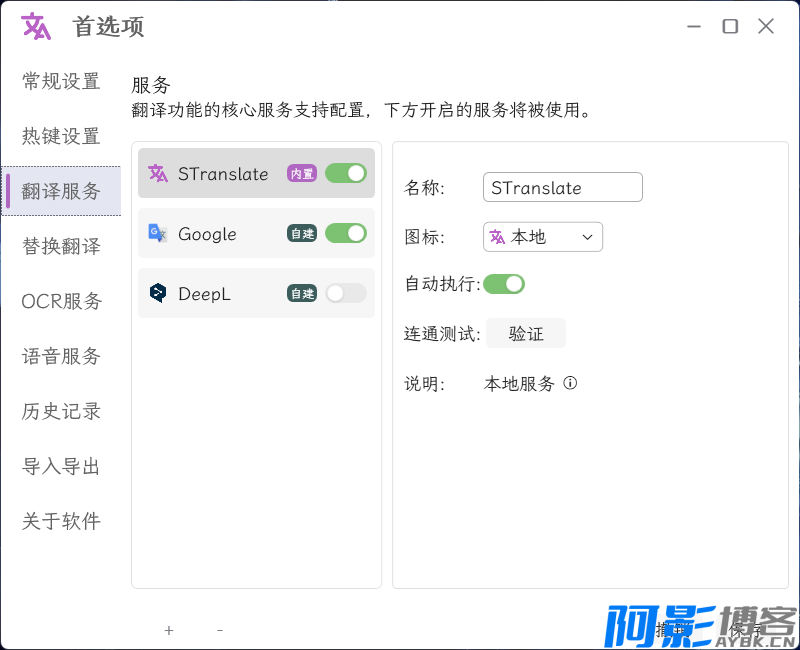Select the DeepL service name in the list

coord(204,293)
